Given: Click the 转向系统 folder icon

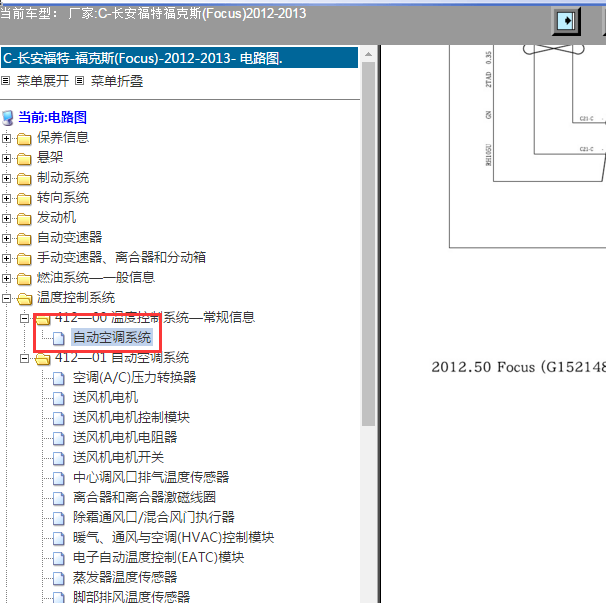Looking at the screenshot, I should 24,198.
